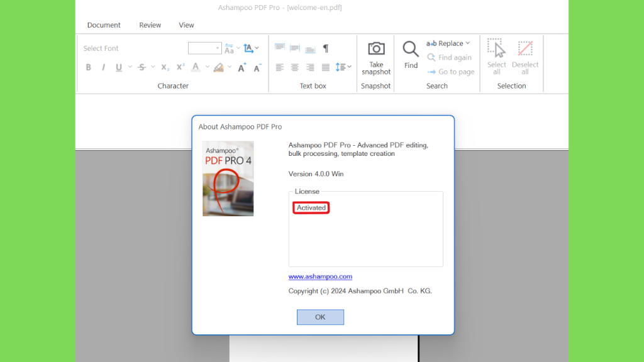Open the underline style dropdown arrow
The width and height of the screenshot is (644, 362).
point(130,67)
